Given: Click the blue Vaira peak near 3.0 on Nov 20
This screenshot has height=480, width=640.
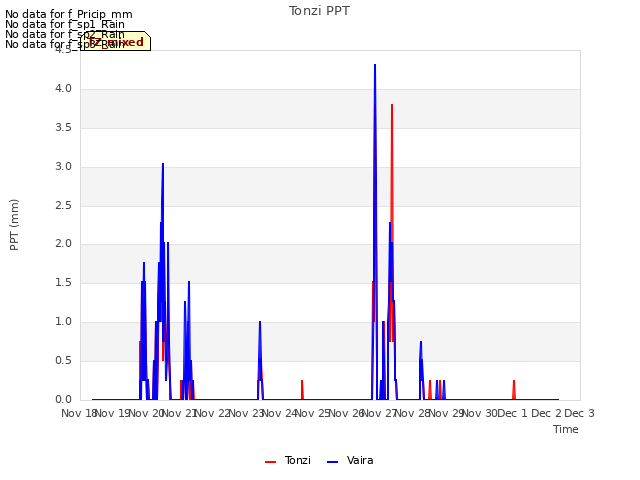Looking at the screenshot, I should [x=163, y=164].
